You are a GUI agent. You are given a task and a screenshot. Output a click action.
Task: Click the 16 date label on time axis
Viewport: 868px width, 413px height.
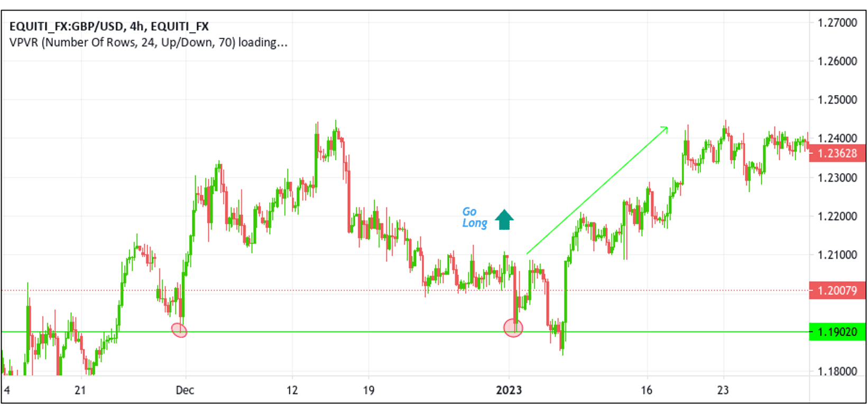(x=647, y=390)
